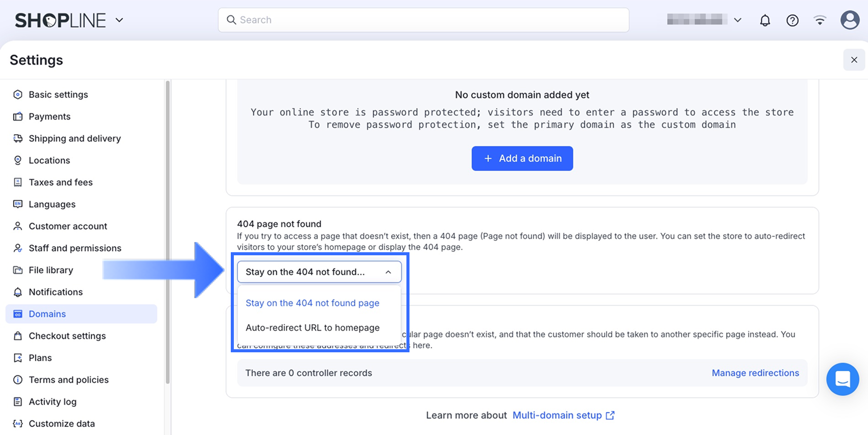
Task: Click into the Search field
Action: coord(424,20)
